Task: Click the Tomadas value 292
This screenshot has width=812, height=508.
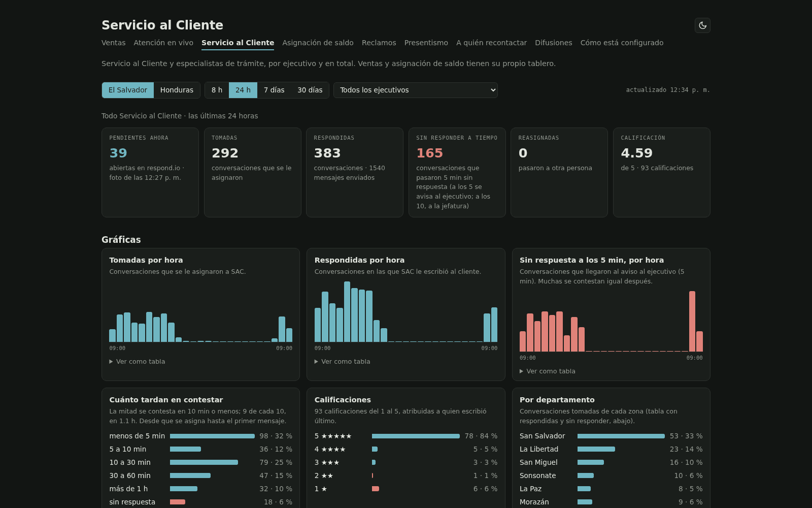Action: (x=225, y=153)
